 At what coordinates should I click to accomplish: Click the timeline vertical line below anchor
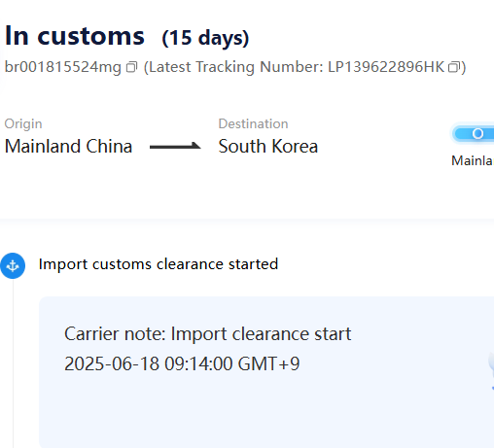click(x=13, y=362)
